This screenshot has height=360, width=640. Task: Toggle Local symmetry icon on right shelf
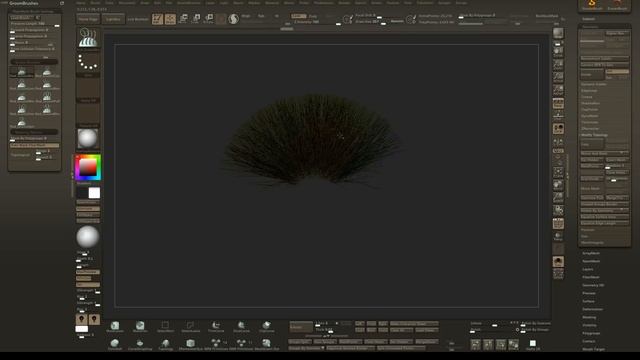tap(558, 142)
